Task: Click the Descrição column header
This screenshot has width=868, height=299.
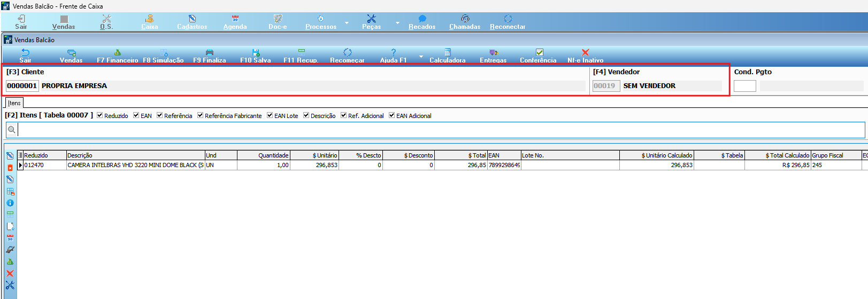Action: (x=136, y=155)
